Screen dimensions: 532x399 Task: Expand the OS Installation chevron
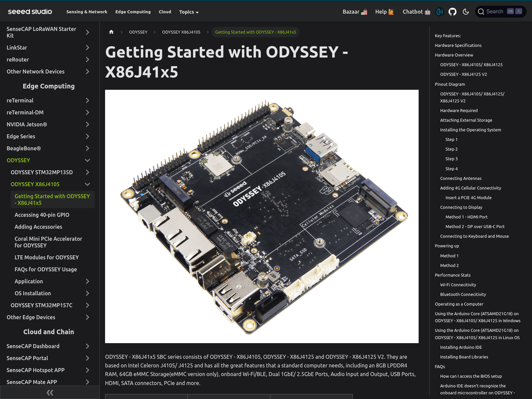pos(87,293)
